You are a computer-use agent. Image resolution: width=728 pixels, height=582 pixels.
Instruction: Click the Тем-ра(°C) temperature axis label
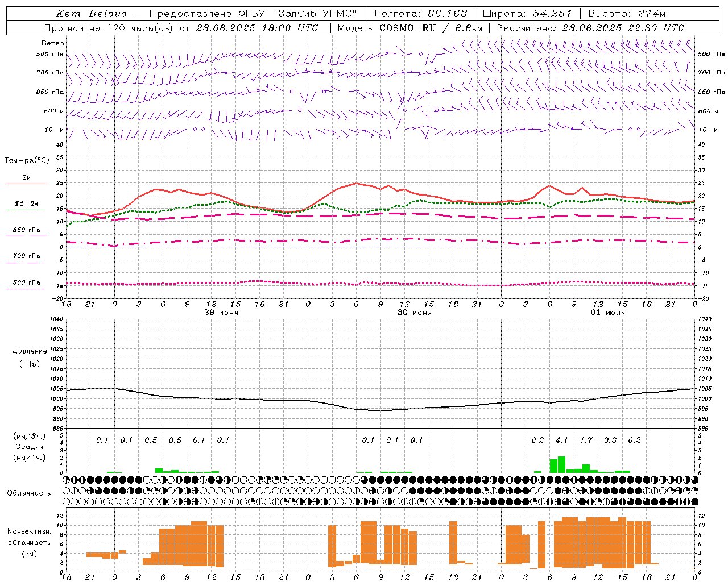[x=27, y=161]
